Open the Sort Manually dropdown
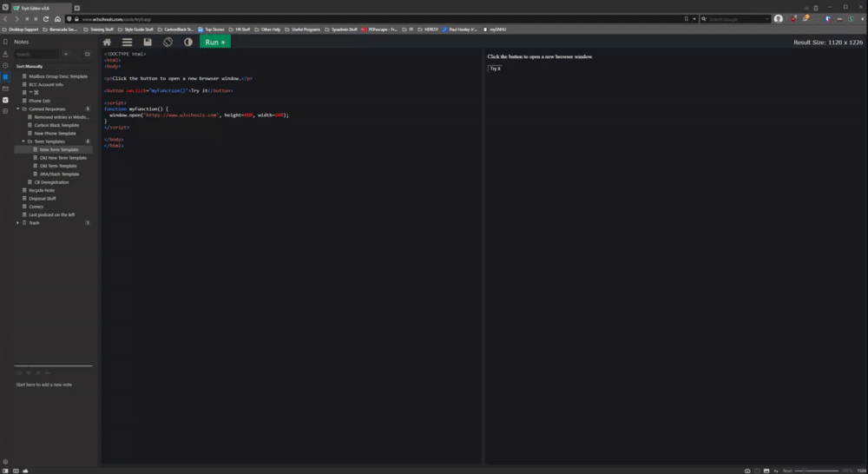 tap(30, 67)
